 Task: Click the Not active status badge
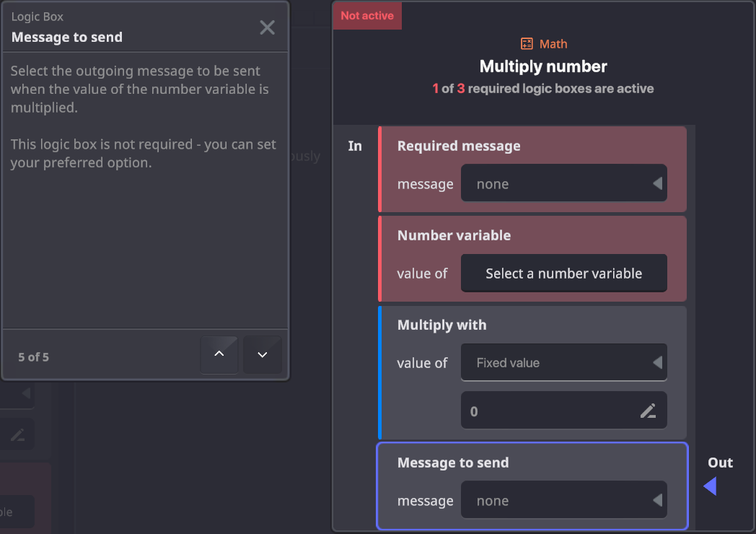point(367,16)
